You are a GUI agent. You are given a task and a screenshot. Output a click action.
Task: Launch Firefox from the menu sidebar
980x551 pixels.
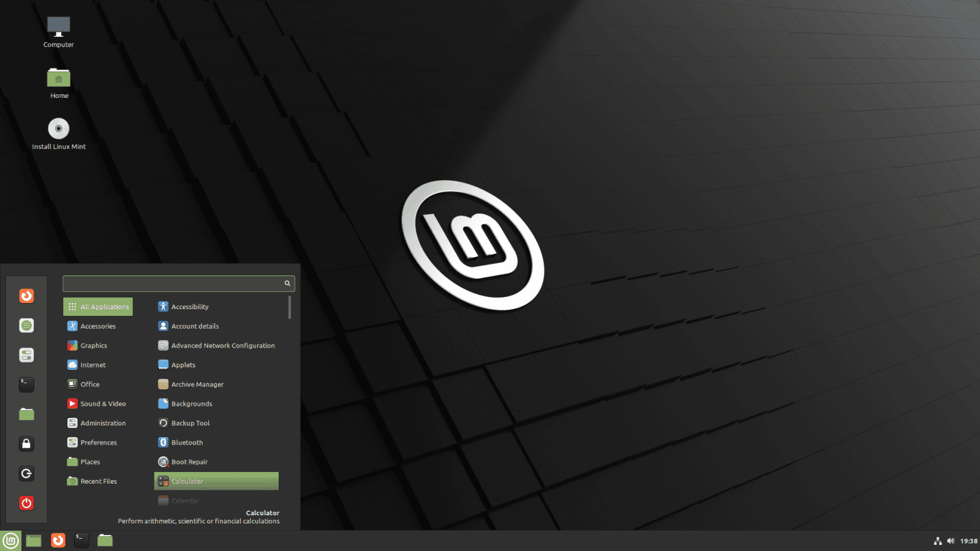pos(26,296)
